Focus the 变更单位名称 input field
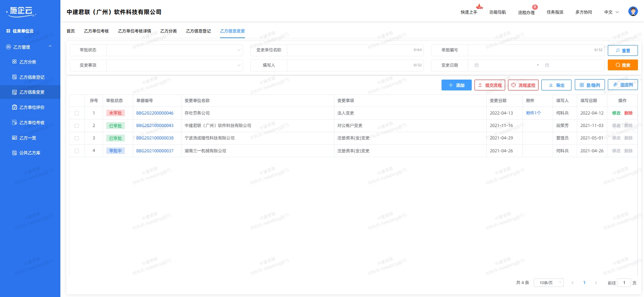The width and height of the screenshot is (644, 297). (x=355, y=50)
